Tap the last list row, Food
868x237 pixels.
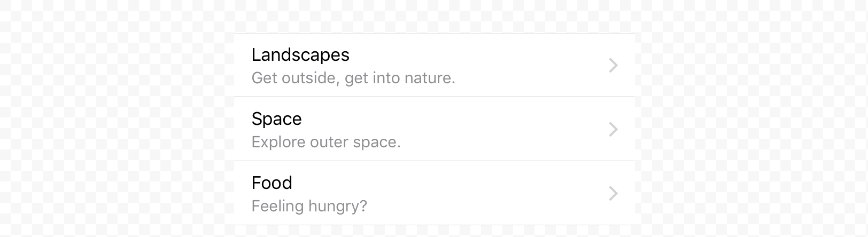click(434, 194)
